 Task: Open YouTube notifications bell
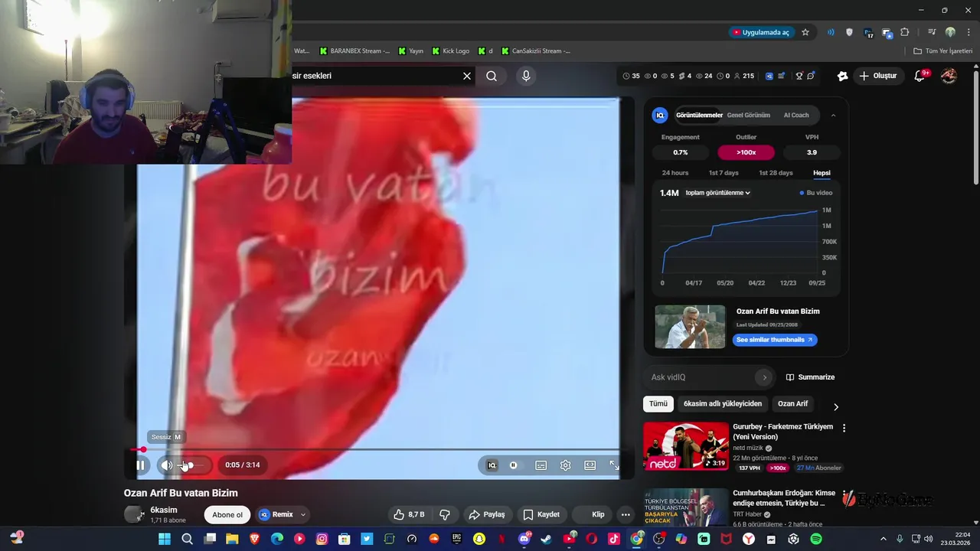[920, 76]
